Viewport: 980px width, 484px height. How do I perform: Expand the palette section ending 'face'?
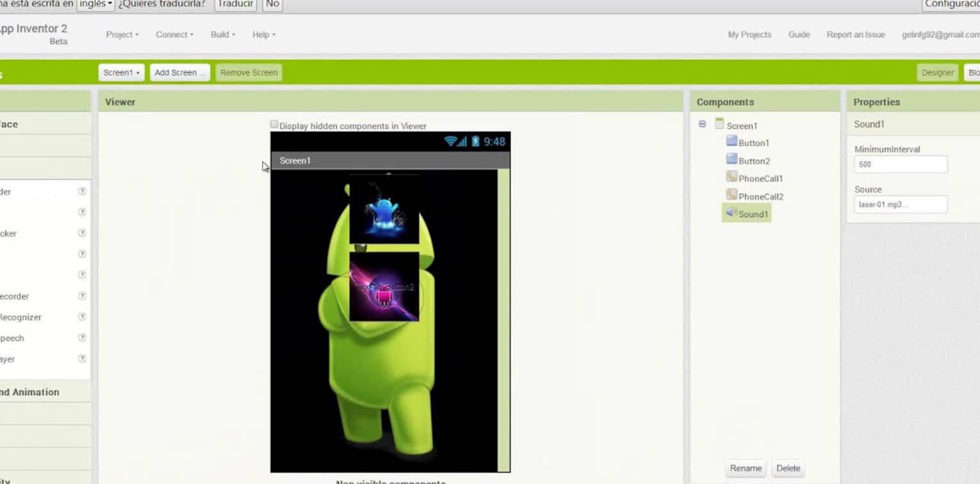tap(45, 124)
